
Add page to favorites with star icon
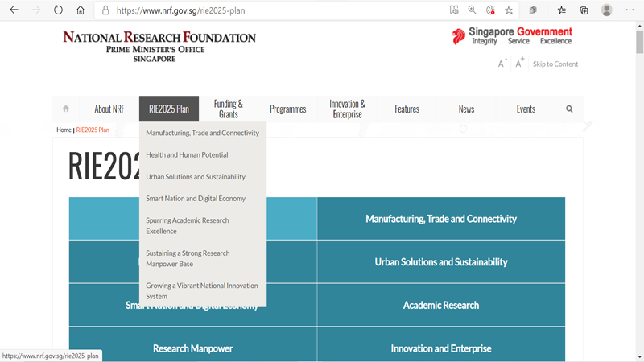(x=509, y=10)
